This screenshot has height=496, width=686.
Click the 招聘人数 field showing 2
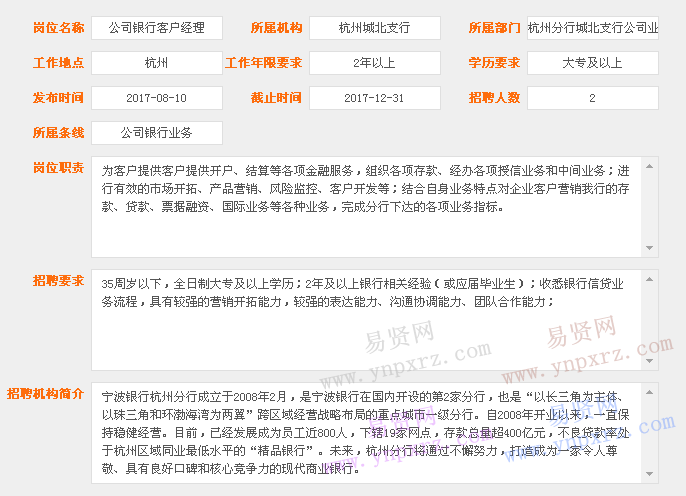click(x=592, y=98)
